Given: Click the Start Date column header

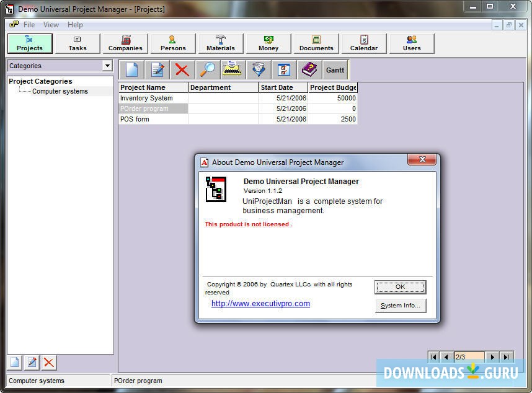Looking at the screenshot, I should [283, 87].
